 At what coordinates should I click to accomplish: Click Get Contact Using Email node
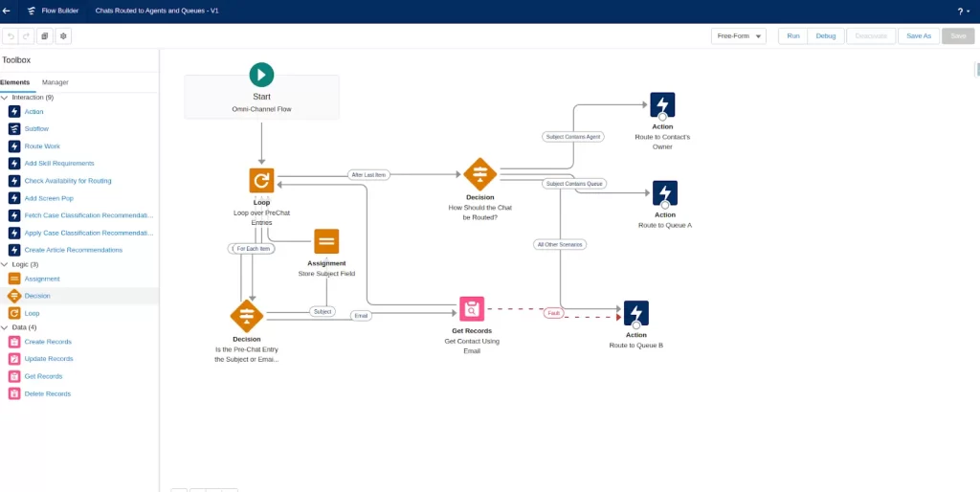pyautogui.click(x=472, y=309)
